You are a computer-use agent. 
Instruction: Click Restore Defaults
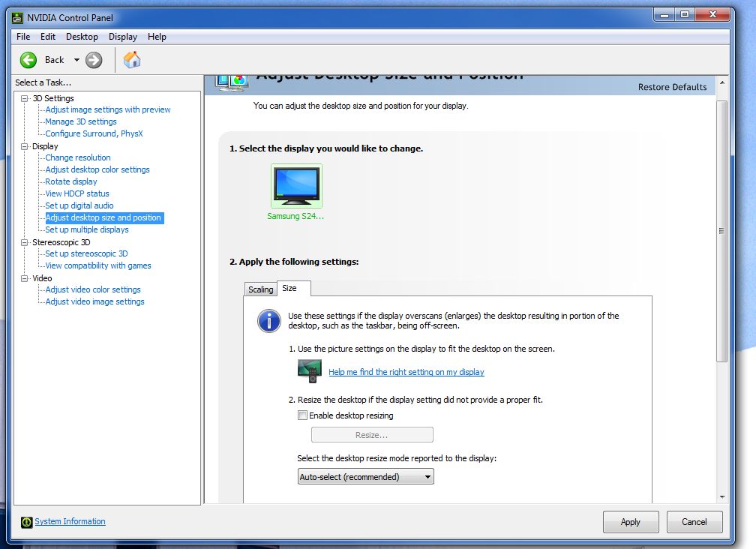(x=672, y=87)
